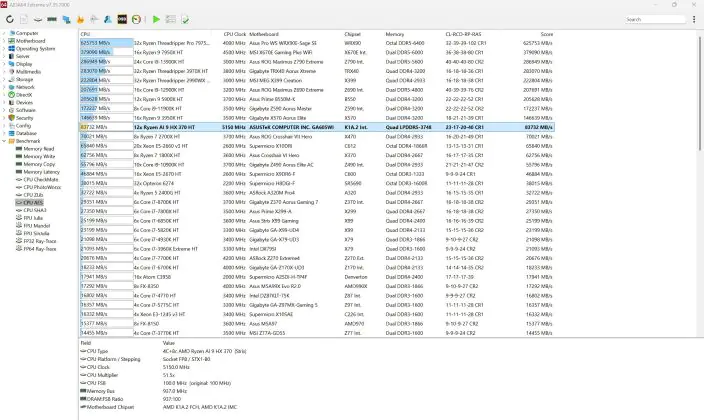Expand the Motherboard tree node
The width and height of the screenshot is (704, 420).
(x=4, y=41)
